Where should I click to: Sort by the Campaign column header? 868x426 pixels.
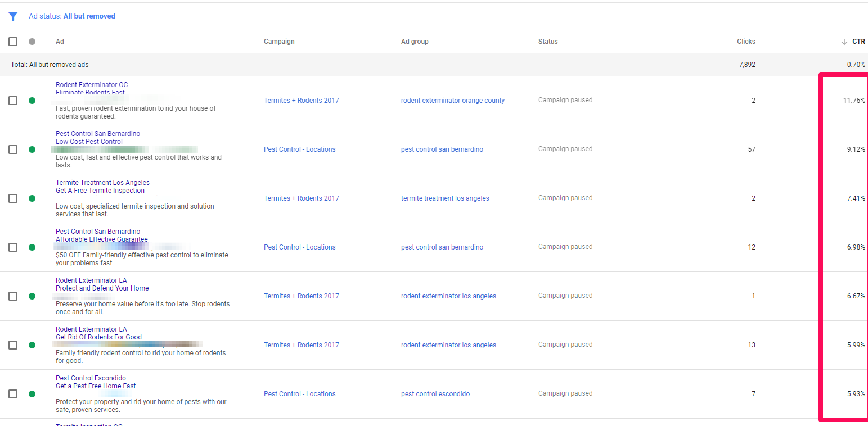point(279,42)
